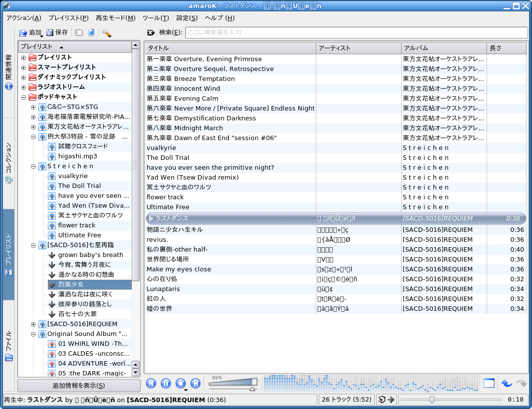532x409 pixels.
Task: Toggle the random/repeat mode icon in status bar
Action: [x=386, y=400]
